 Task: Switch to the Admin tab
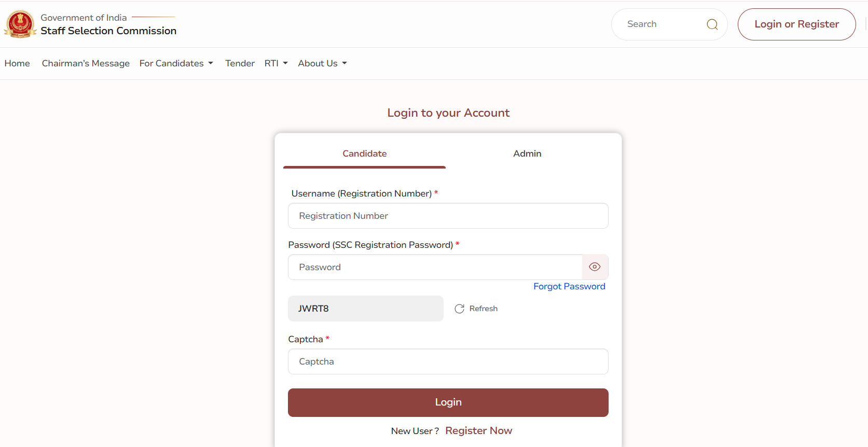(527, 153)
